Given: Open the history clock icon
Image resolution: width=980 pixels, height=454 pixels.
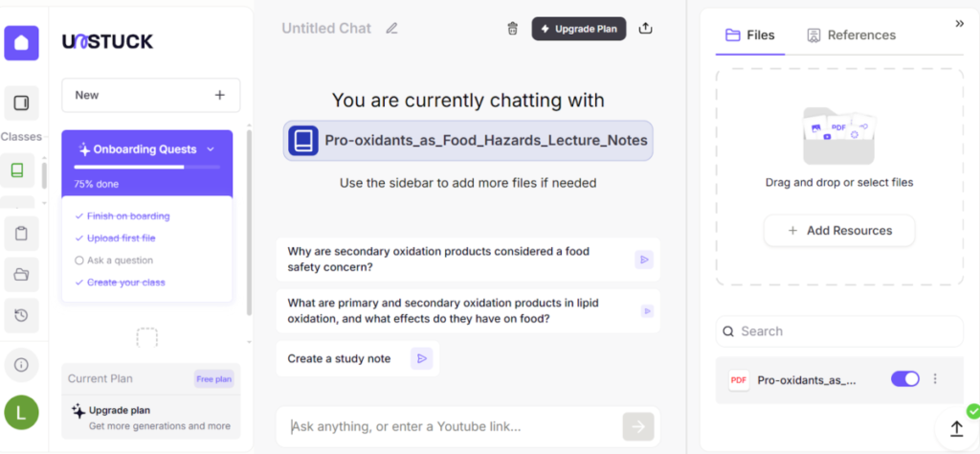Looking at the screenshot, I should point(21,315).
